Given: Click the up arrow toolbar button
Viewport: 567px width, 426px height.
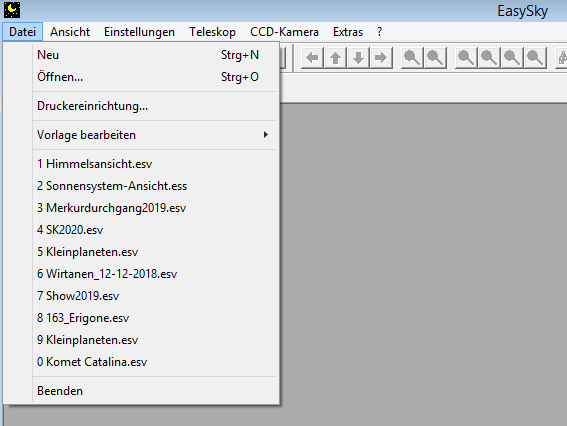Looking at the screenshot, I should pos(336,57).
